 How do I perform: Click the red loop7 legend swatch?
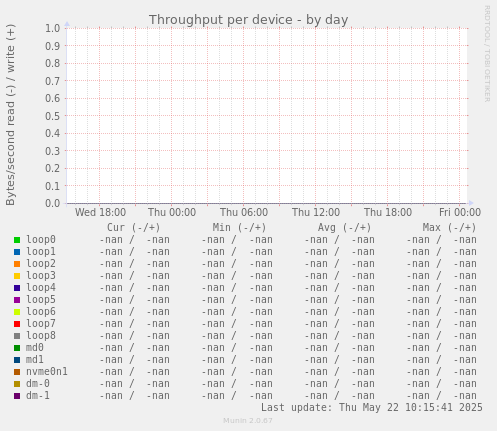point(17,324)
